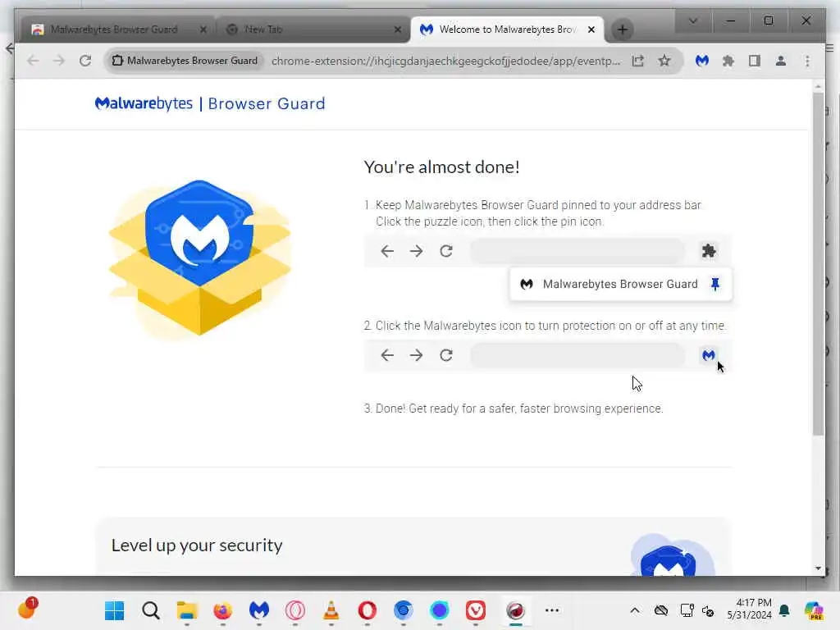Toggle the browser side panel icon
The height and width of the screenshot is (630, 840).
pos(755,61)
